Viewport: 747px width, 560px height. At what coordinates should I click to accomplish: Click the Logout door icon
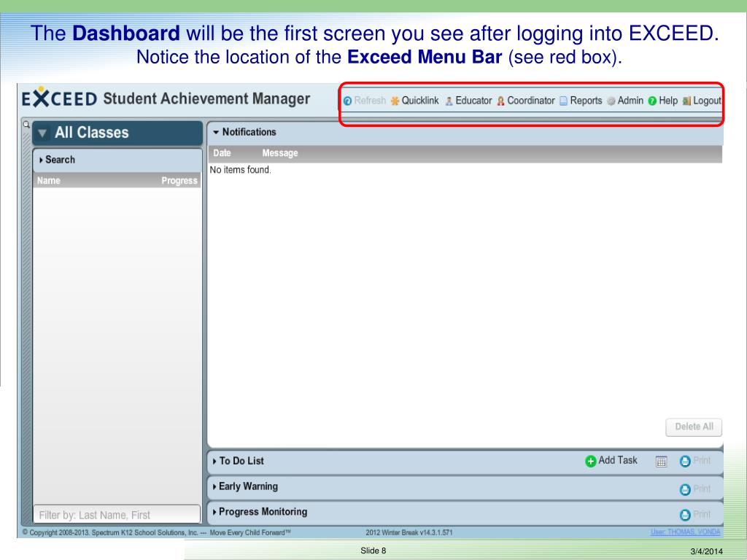coord(686,101)
